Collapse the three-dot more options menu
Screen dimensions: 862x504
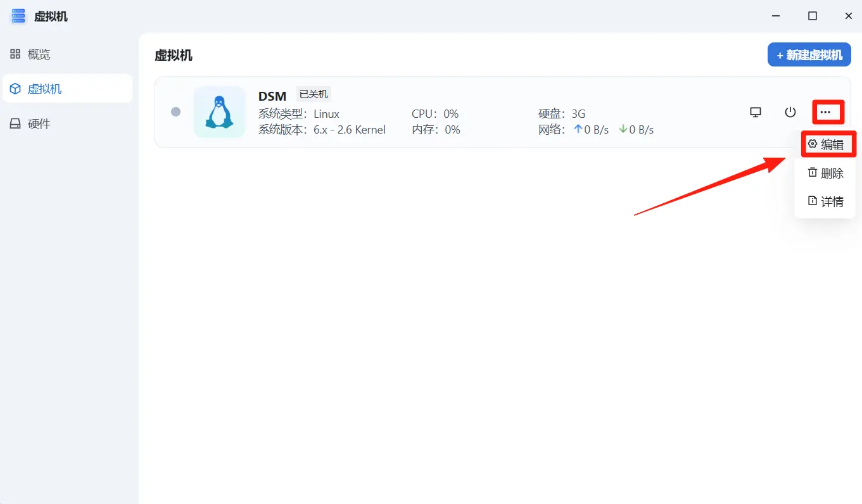pos(825,112)
